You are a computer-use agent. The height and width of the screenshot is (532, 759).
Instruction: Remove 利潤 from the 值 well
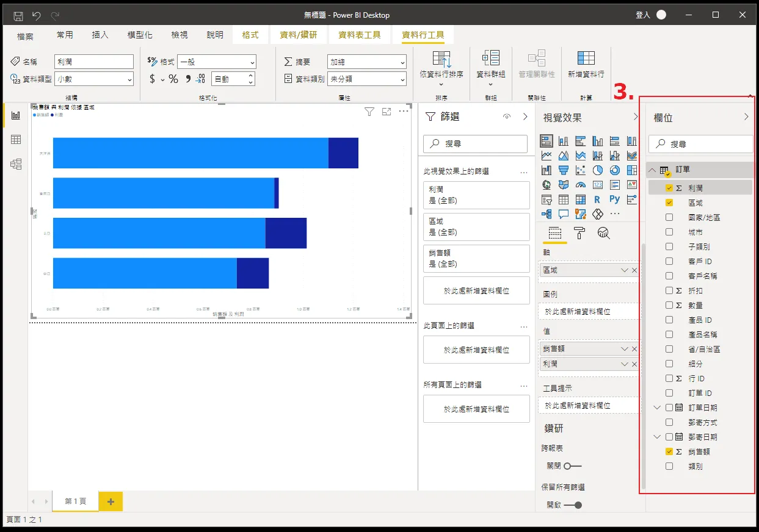point(634,364)
